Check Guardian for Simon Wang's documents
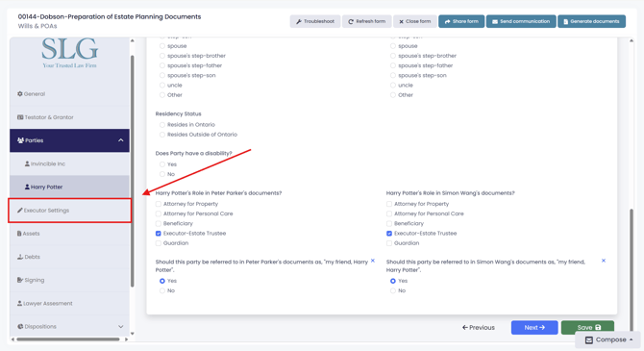 [389, 243]
